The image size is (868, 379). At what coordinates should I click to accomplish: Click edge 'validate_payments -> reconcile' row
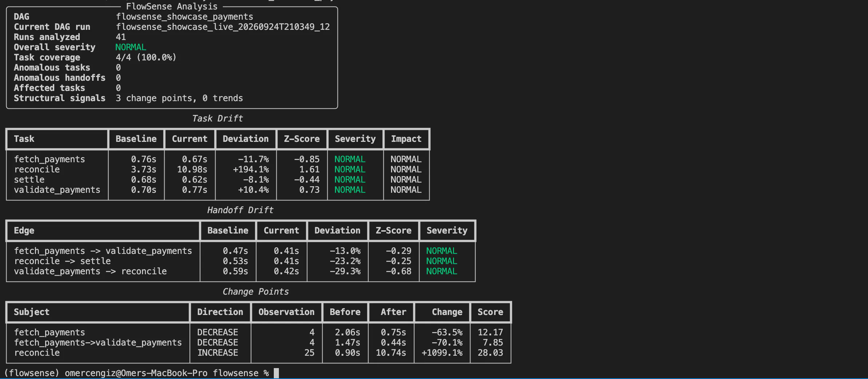(241, 271)
